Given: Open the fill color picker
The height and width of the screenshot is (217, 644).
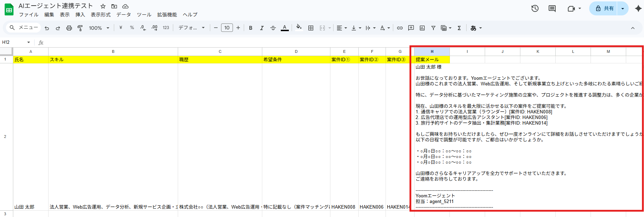Looking at the screenshot, I should [x=299, y=28].
